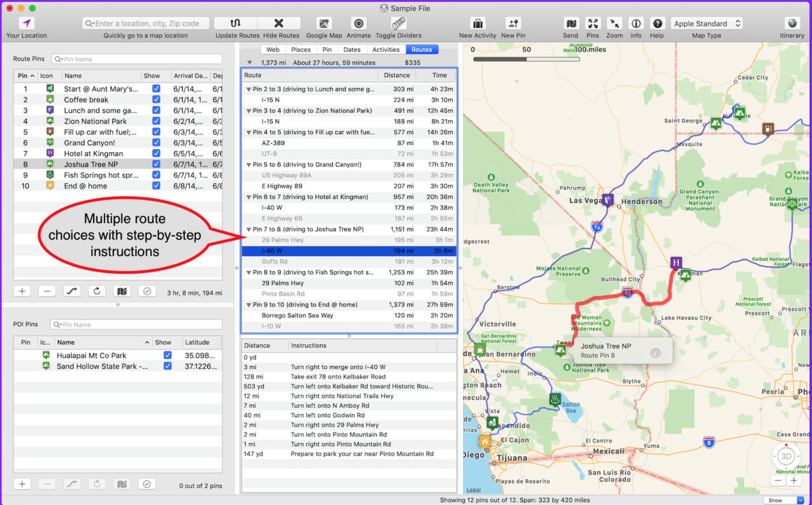Click the Toggle Dividers icon
The height and width of the screenshot is (505, 812).
[x=398, y=24]
